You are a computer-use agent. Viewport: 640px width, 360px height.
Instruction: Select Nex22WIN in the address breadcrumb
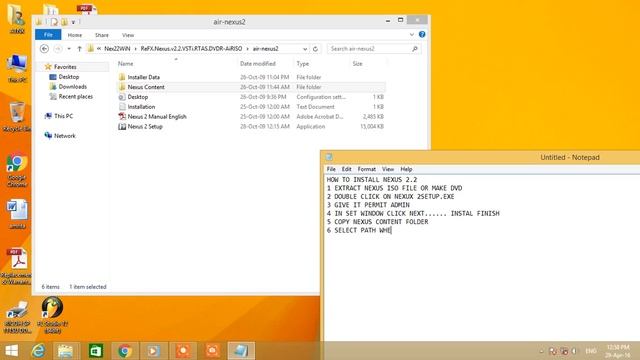pos(117,49)
